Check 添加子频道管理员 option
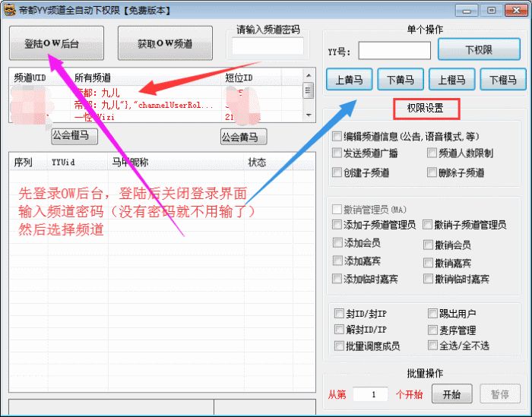This screenshot has height=417, width=532. (337, 224)
